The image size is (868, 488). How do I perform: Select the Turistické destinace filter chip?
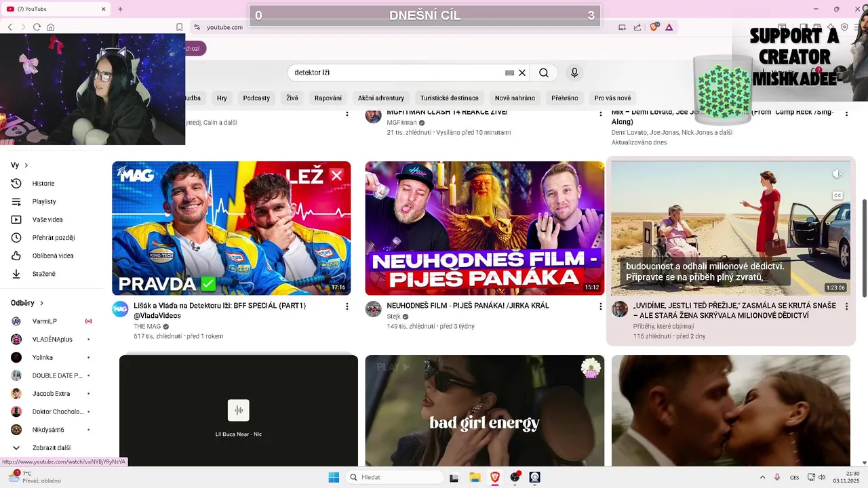(450, 98)
